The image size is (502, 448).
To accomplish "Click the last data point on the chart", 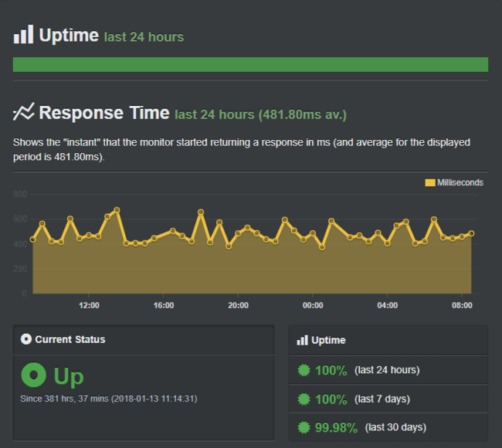I will [x=471, y=233].
